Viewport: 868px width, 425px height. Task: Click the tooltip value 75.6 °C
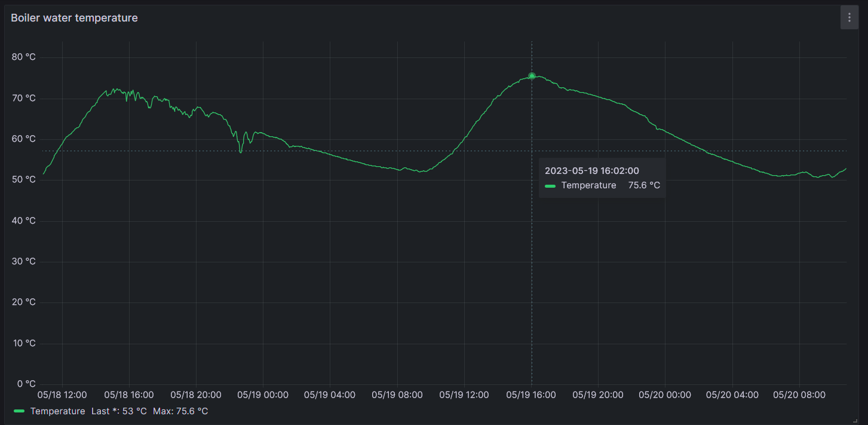pos(644,185)
